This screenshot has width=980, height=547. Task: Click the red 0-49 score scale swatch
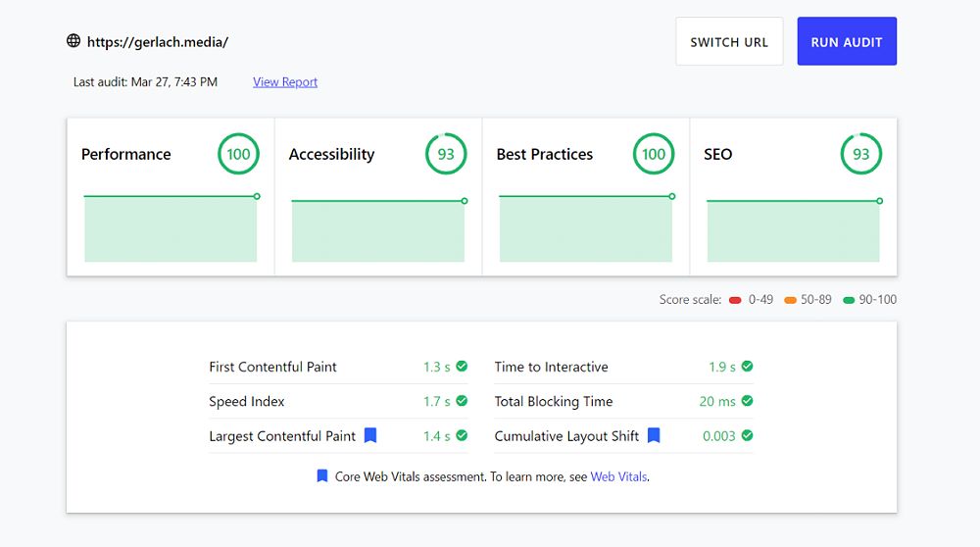[x=735, y=300]
